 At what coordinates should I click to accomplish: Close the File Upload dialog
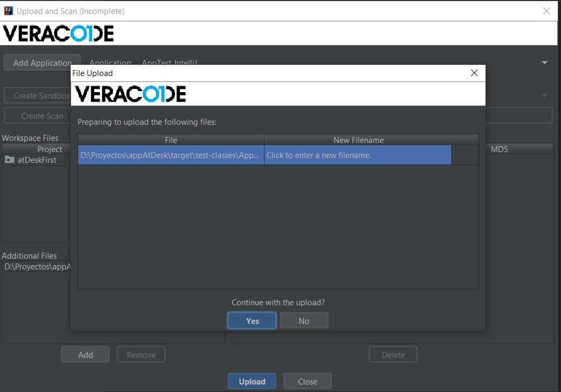474,73
